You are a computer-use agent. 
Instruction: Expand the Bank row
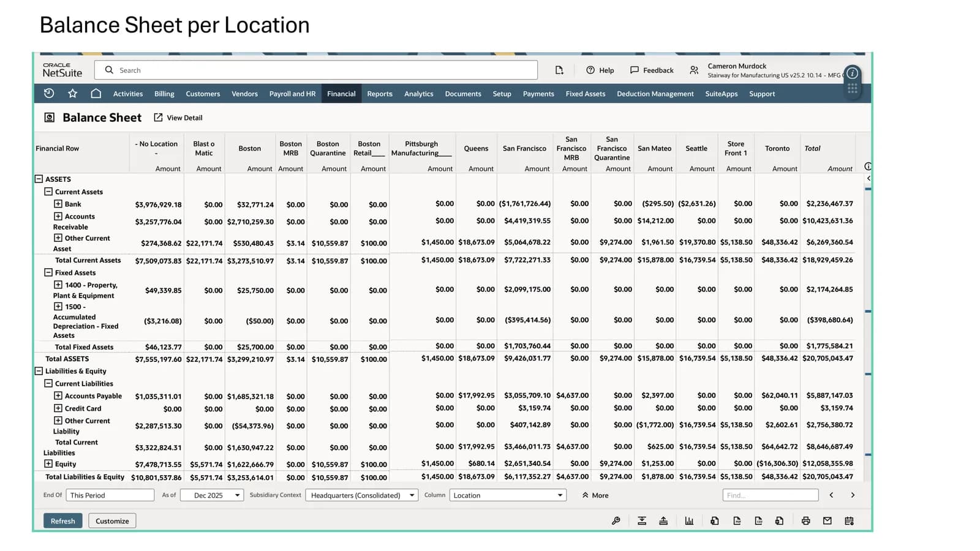pyautogui.click(x=58, y=203)
